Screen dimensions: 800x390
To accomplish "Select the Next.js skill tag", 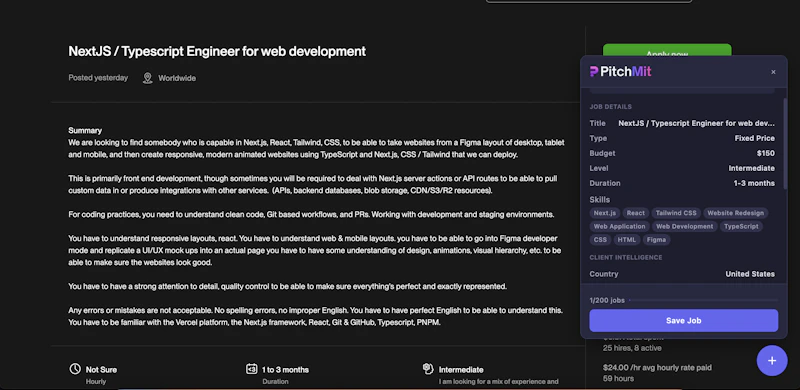I will pyautogui.click(x=605, y=213).
